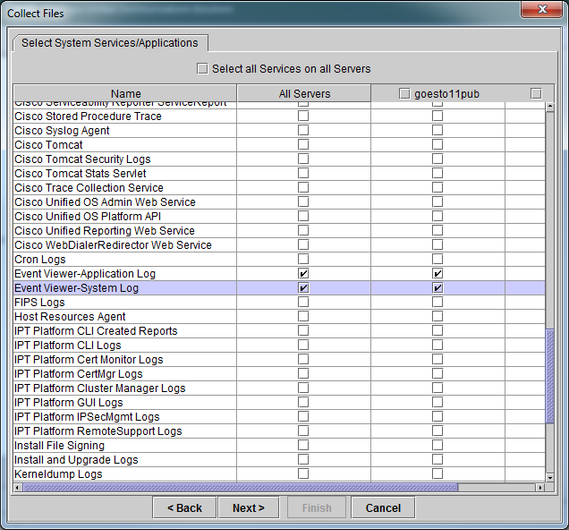The width and height of the screenshot is (569, 530).
Task: Tick All Servers box for Cisco Syslog Agent
Action: [303, 130]
